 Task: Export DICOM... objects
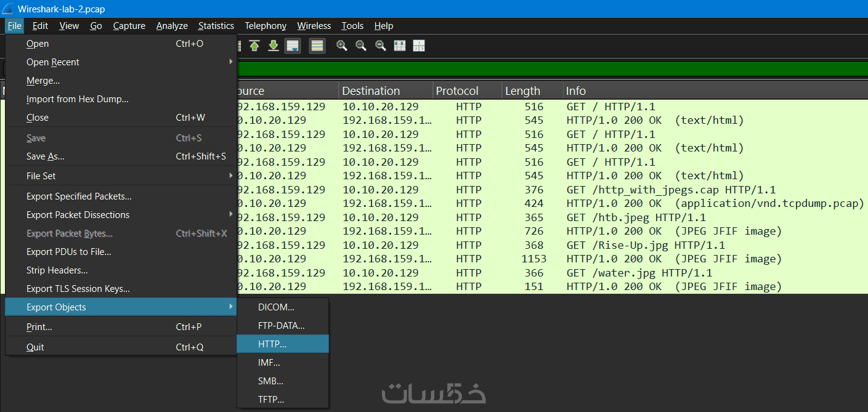[283, 307]
